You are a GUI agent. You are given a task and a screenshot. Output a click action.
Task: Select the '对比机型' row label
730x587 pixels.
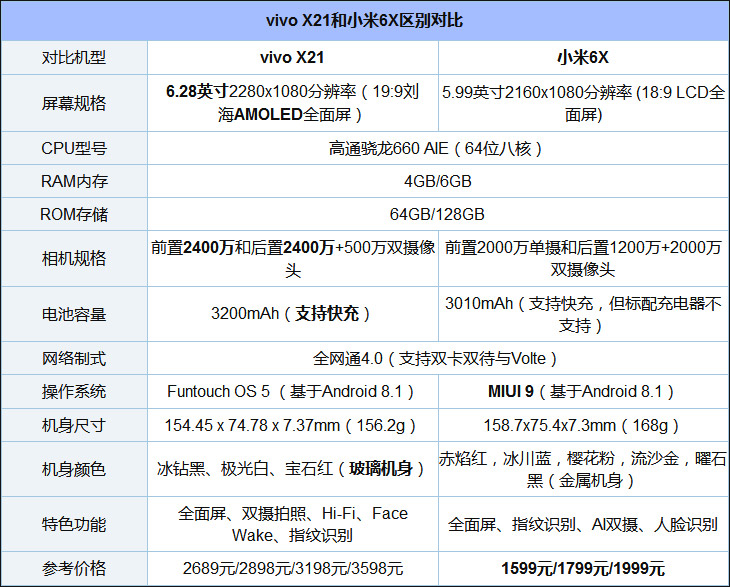pyautogui.click(x=74, y=58)
